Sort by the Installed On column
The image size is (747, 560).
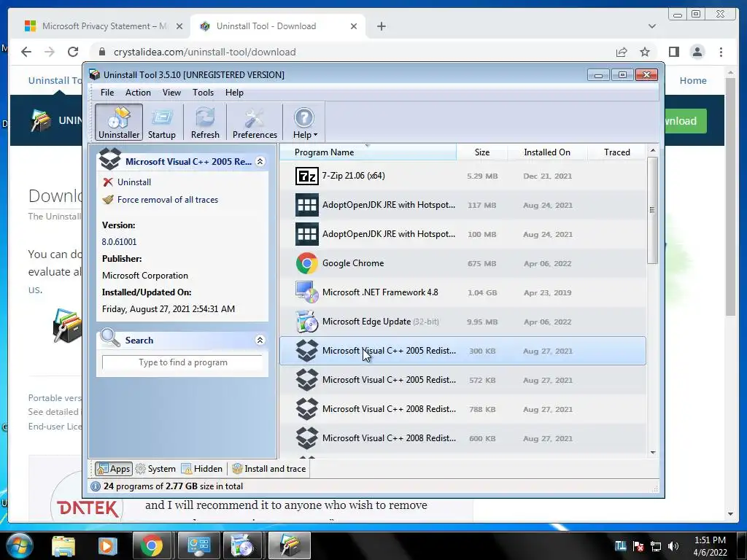tap(547, 152)
